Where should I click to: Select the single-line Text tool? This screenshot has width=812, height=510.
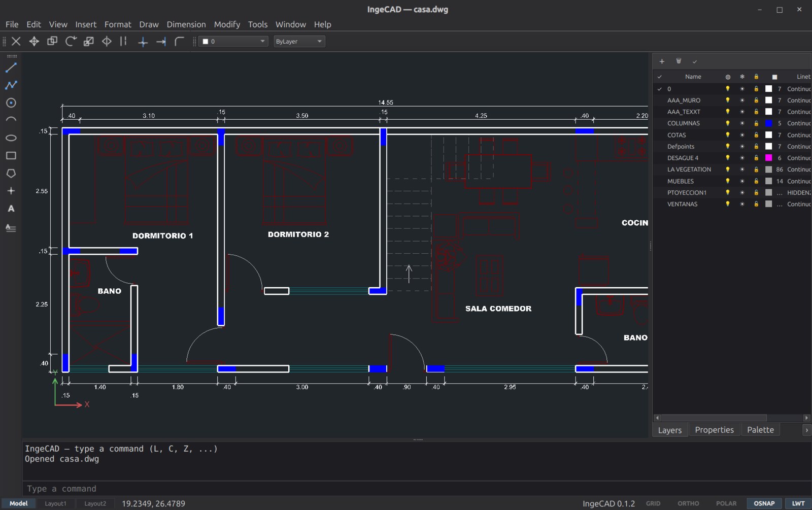[x=11, y=209]
